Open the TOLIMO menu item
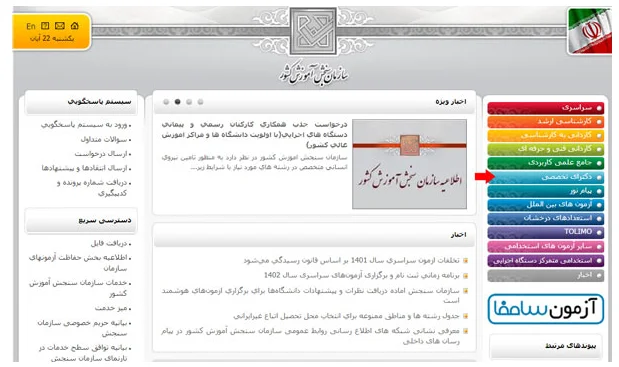This screenshot has height=367, width=619. [546, 232]
